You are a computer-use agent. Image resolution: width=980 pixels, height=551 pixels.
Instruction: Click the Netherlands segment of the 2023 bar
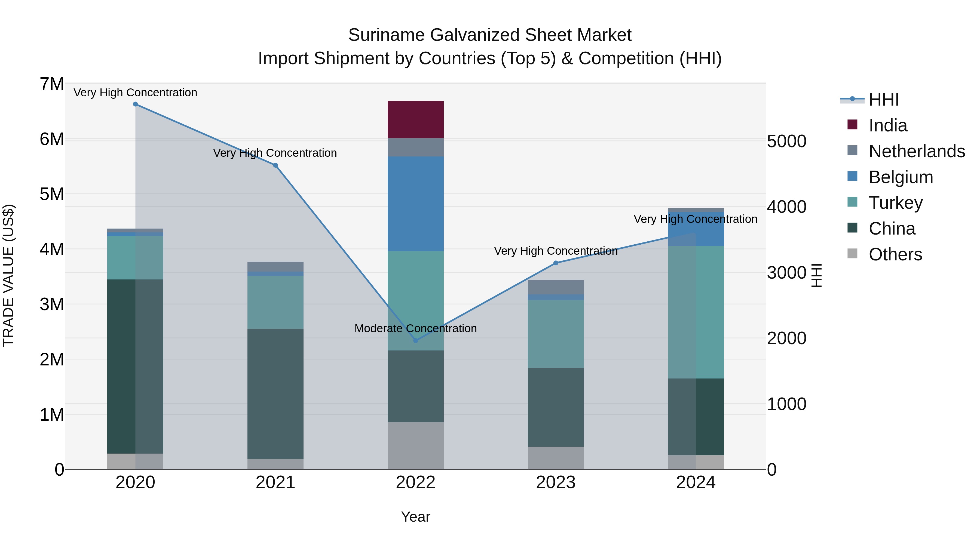tap(556, 287)
